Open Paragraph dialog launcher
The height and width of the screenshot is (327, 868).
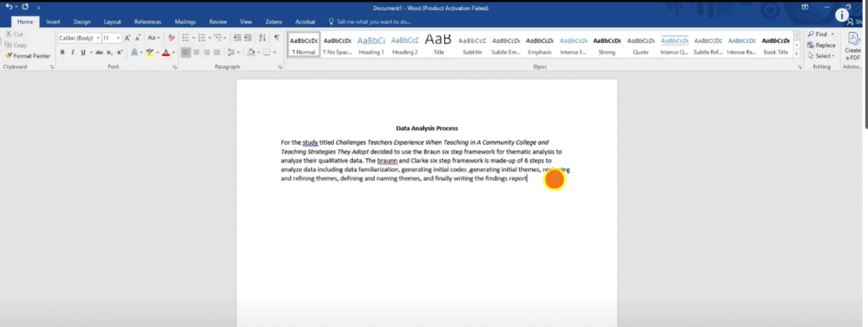point(280,67)
